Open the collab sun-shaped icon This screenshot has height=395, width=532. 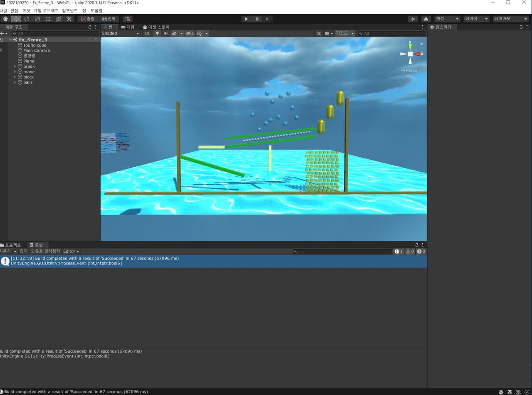point(413,19)
